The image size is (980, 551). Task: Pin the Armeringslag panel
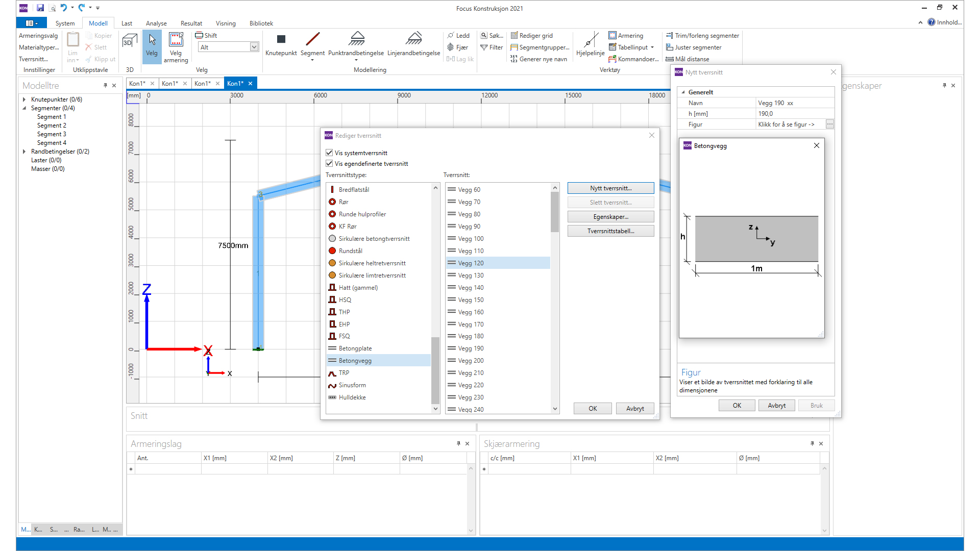pyautogui.click(x=458, y=444)
